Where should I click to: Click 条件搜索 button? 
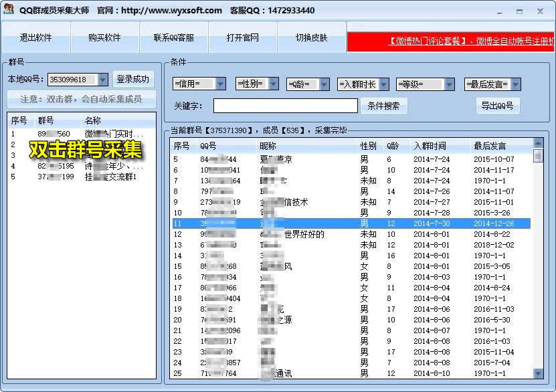(x=383, y=106)
